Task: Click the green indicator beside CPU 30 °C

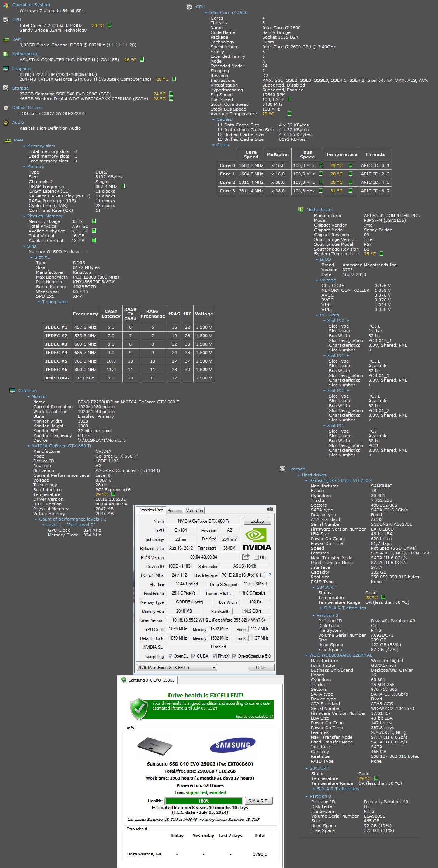Action: pos(109,25)
